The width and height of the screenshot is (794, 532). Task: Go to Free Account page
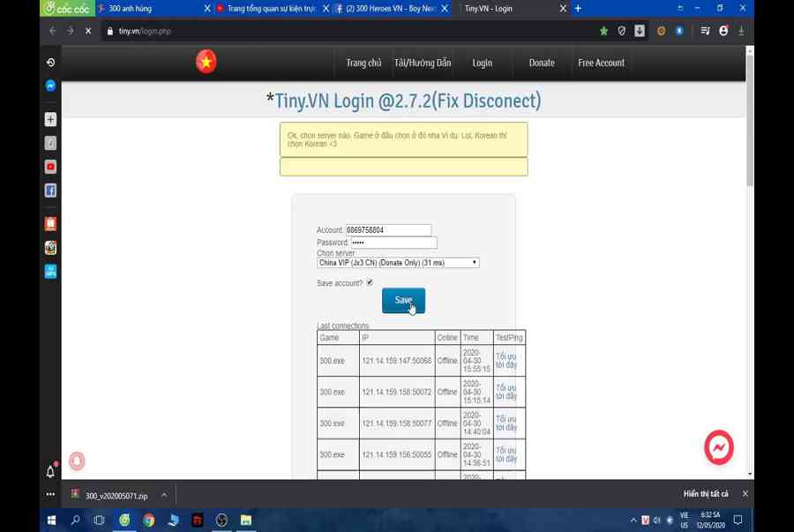click(x=601, y=63)
